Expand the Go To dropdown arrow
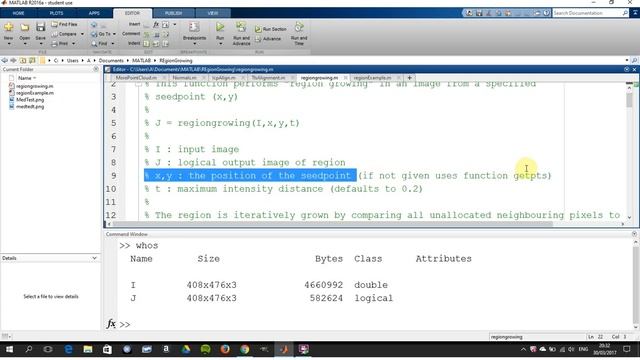 click(114, 34)
